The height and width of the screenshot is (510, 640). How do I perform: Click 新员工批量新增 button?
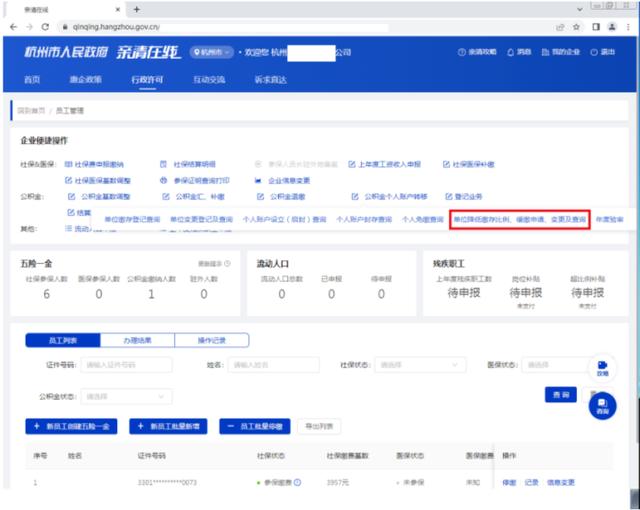(x=168, y=426)
